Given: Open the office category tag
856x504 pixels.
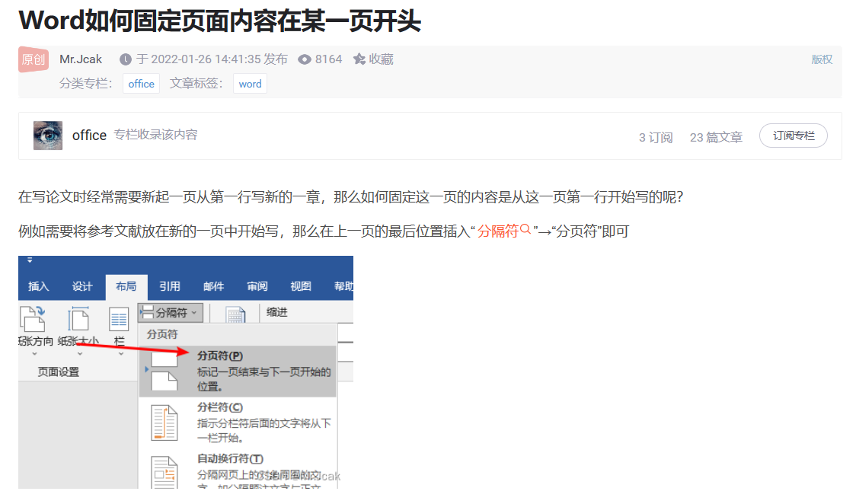Looking at the screenshot, I should tap(142, 84).
